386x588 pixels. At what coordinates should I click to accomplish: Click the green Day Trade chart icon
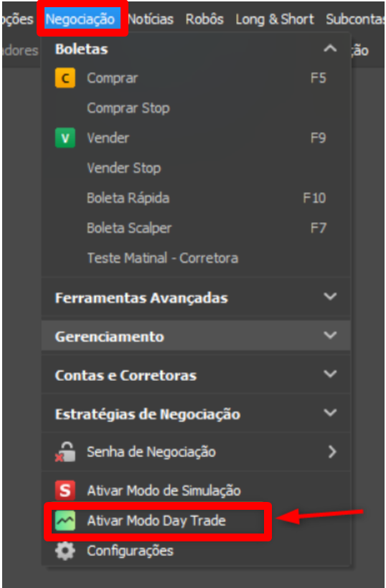coord(65,521)
